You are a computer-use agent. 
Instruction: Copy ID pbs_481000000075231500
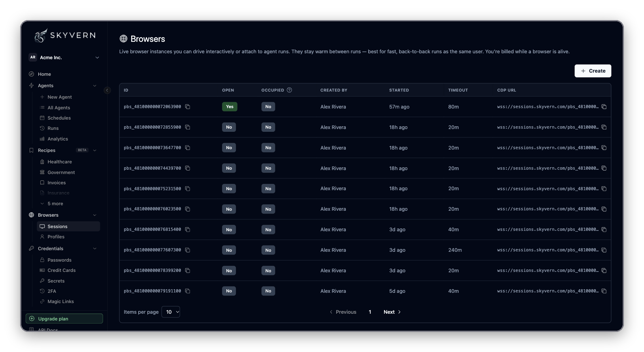pos(188,189)
